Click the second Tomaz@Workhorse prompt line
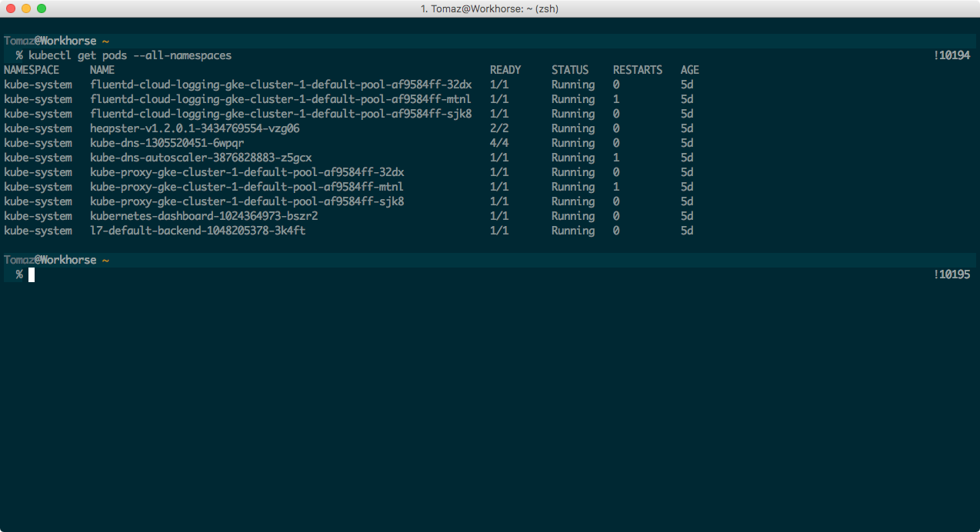The height and width of the screenshot is (532, 980). (490, 260)
